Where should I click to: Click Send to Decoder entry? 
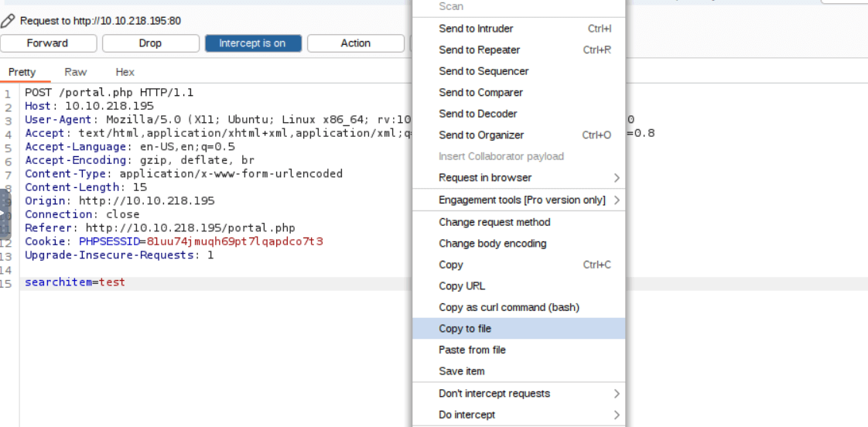point(477,114)
